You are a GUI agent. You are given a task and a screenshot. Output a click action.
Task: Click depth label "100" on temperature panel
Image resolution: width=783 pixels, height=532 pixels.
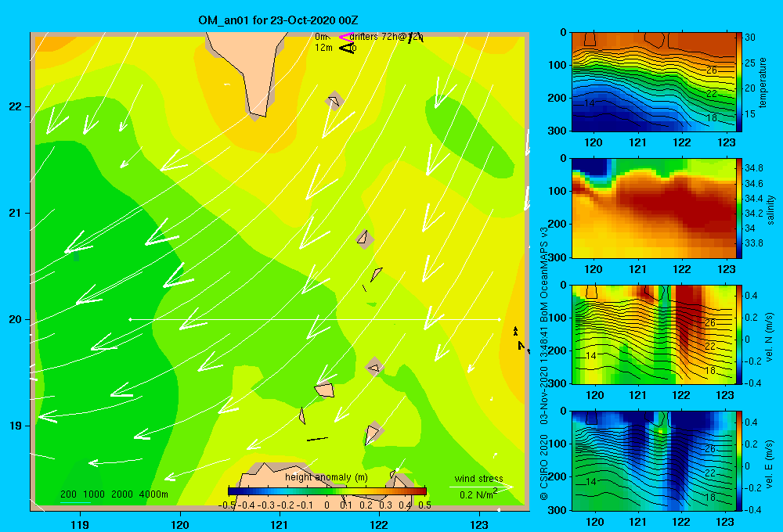click(x=559, y=65)
